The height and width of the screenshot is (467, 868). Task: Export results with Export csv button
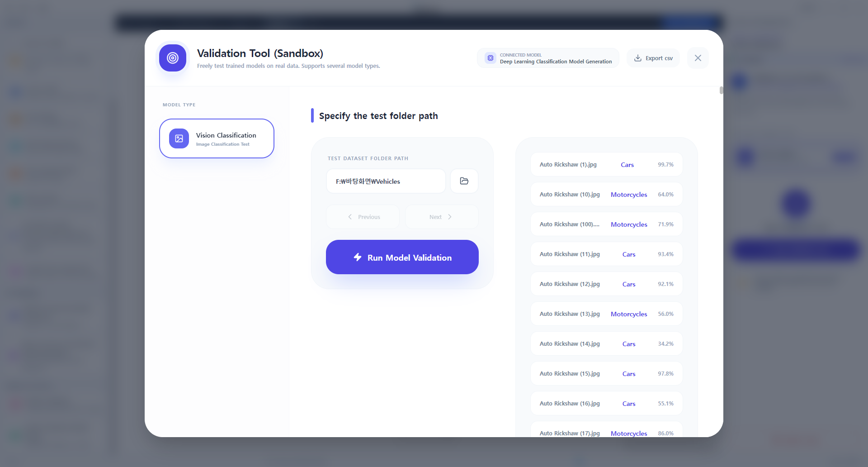653,58
